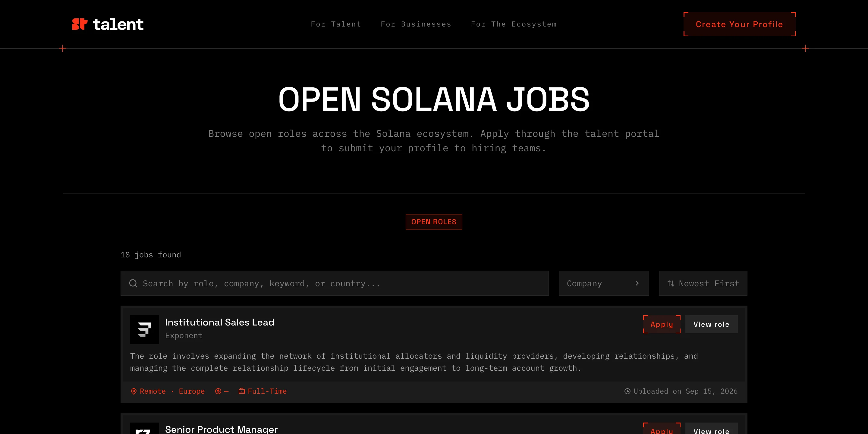This screenshot has height=434, width=868.
Task: Apply to Institutional Sales Lead role
Action: point(662,324)
